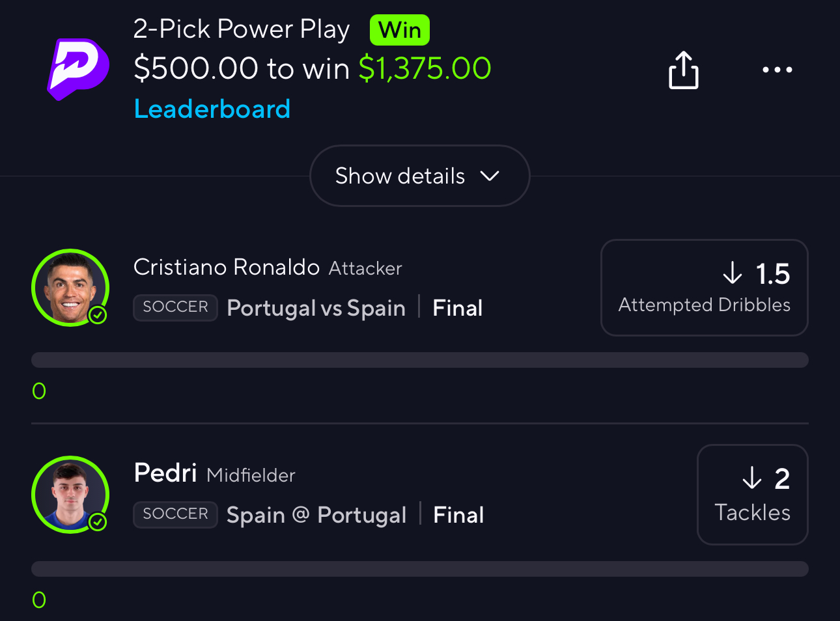Click the down arrow beside 1.5
The width and height of the screenshot is (840, 621).
[733, 273]
